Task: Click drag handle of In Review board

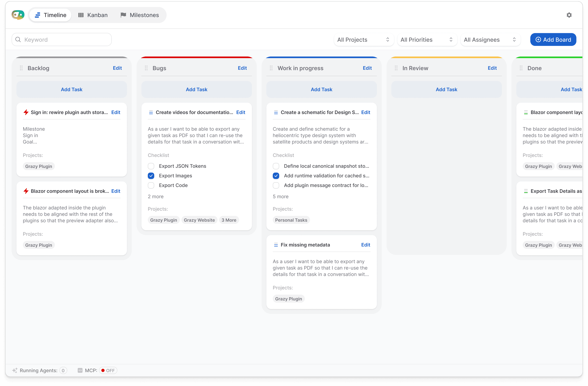Action: 396,68
